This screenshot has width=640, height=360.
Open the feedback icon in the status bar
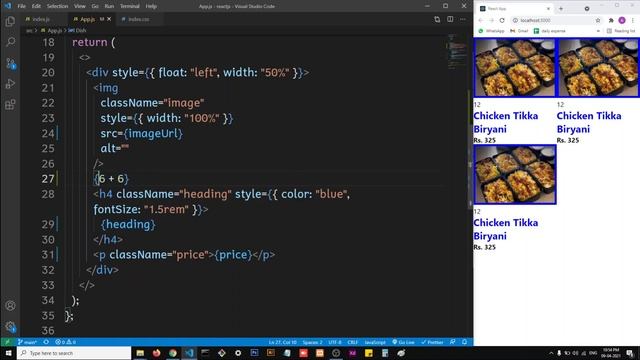point(452,342)
